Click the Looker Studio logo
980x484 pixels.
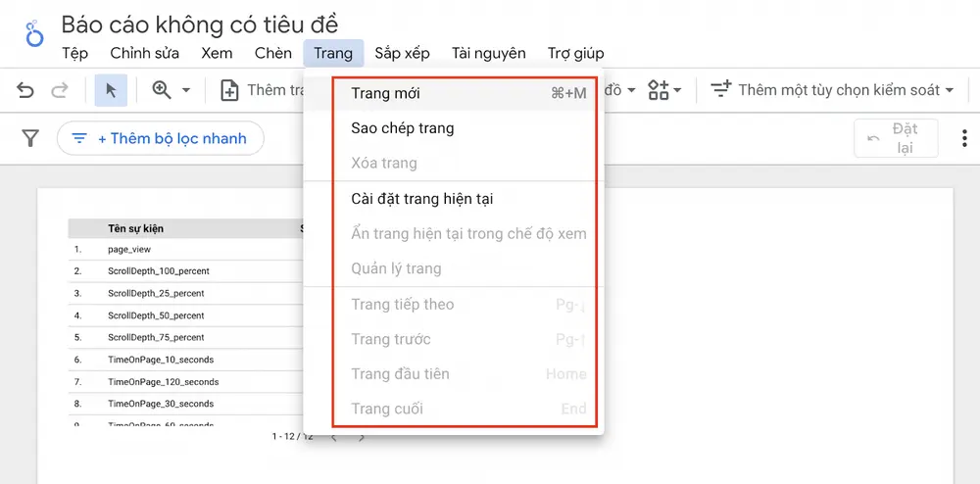pos(35,32)
